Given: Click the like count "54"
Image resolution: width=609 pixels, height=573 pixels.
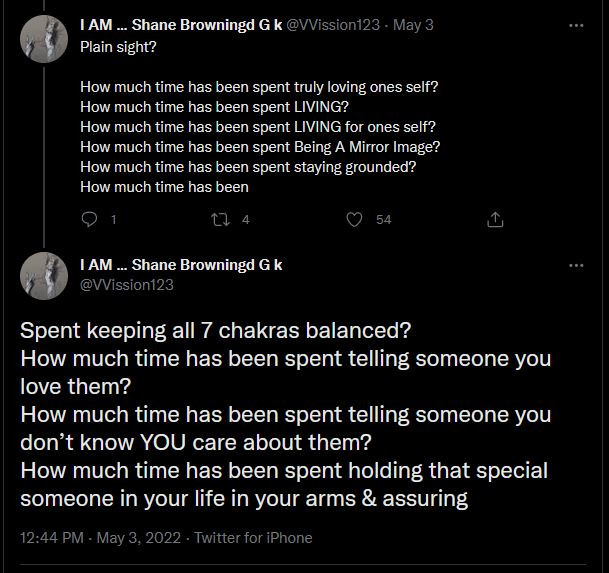Looking at the screenshot, I should pos(384,220).
